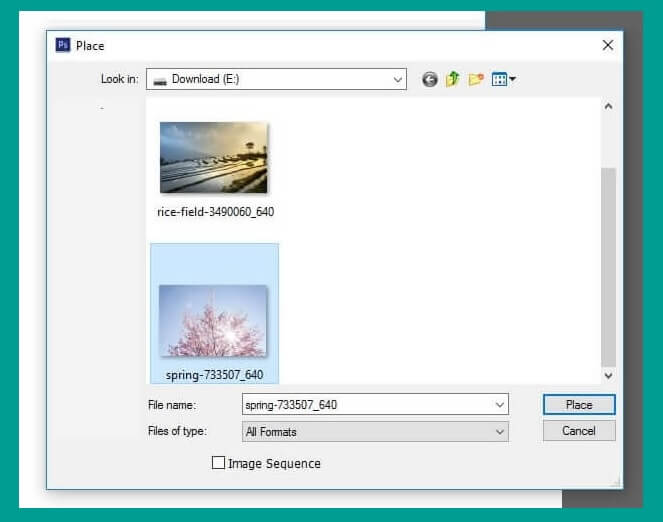
Task: Click the file list scroll up arrow
Action: (x=608, y=107)
